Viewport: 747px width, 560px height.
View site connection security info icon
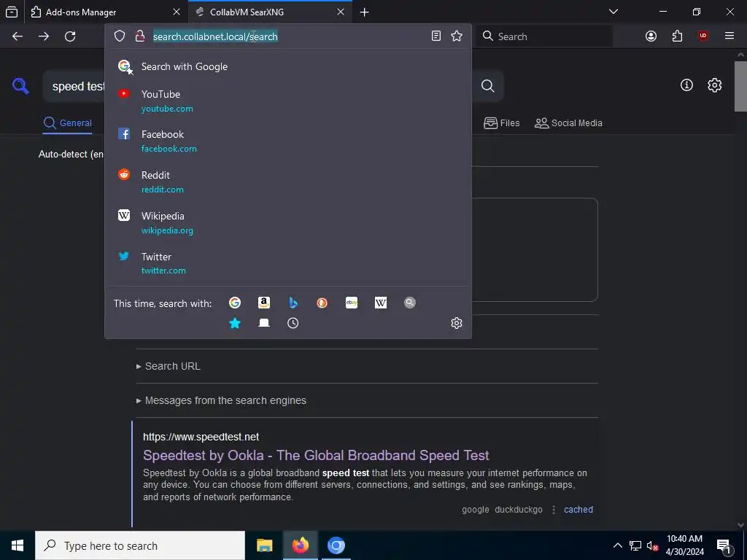[x=140, y=36]
